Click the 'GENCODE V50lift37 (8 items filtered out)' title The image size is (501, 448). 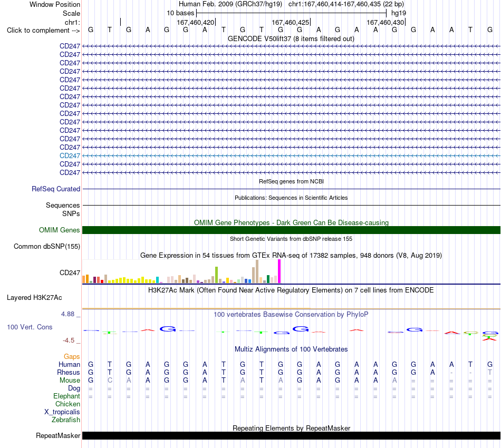coord(291,38)
